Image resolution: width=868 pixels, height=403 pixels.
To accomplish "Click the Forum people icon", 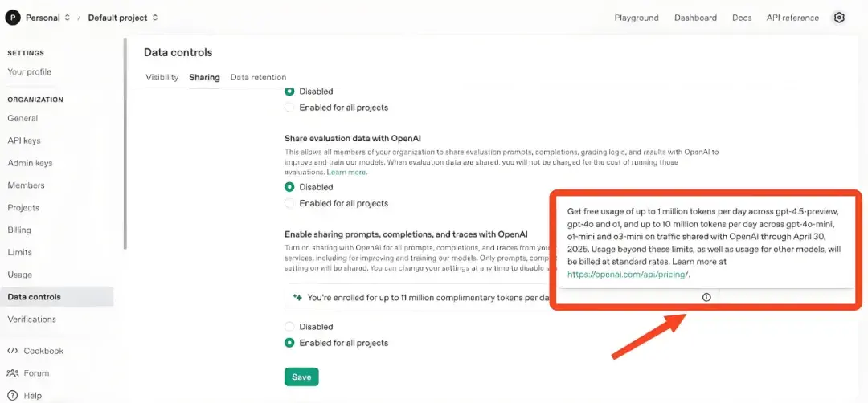I will (x=12, y=373).
